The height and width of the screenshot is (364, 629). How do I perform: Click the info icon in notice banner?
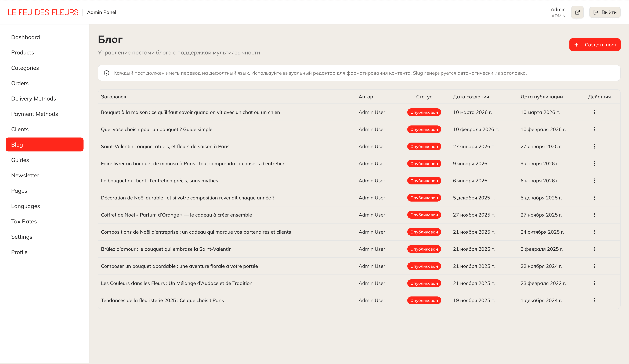(x=107, y=73)
